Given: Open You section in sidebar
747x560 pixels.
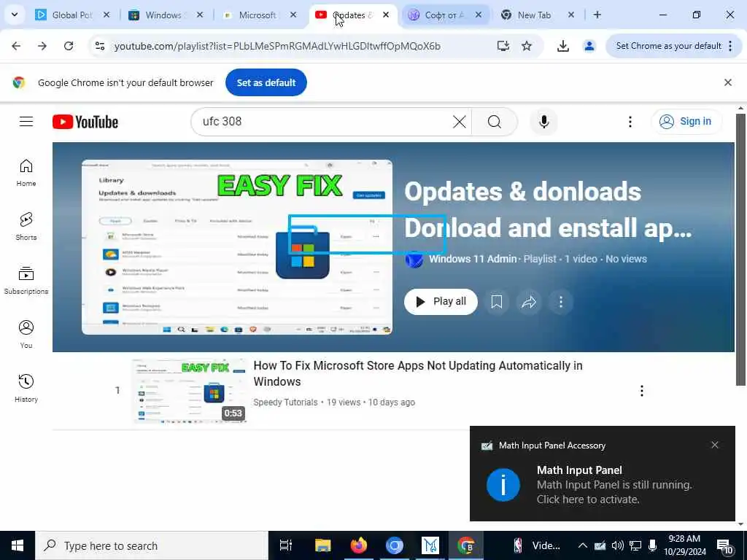Looking at the screenshot, I should pyautogui.click(x=26, y=334).
